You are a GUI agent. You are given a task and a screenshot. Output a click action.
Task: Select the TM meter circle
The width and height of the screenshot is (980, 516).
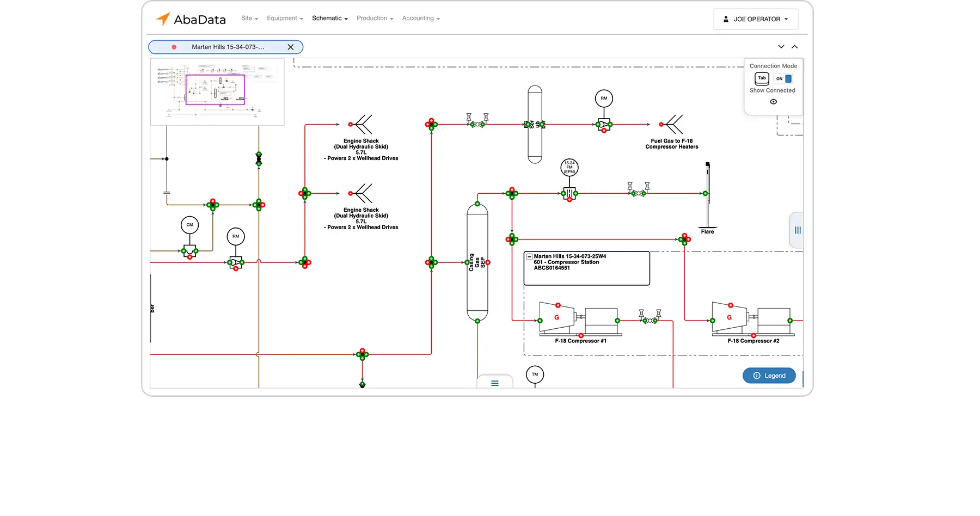[535, 374]
